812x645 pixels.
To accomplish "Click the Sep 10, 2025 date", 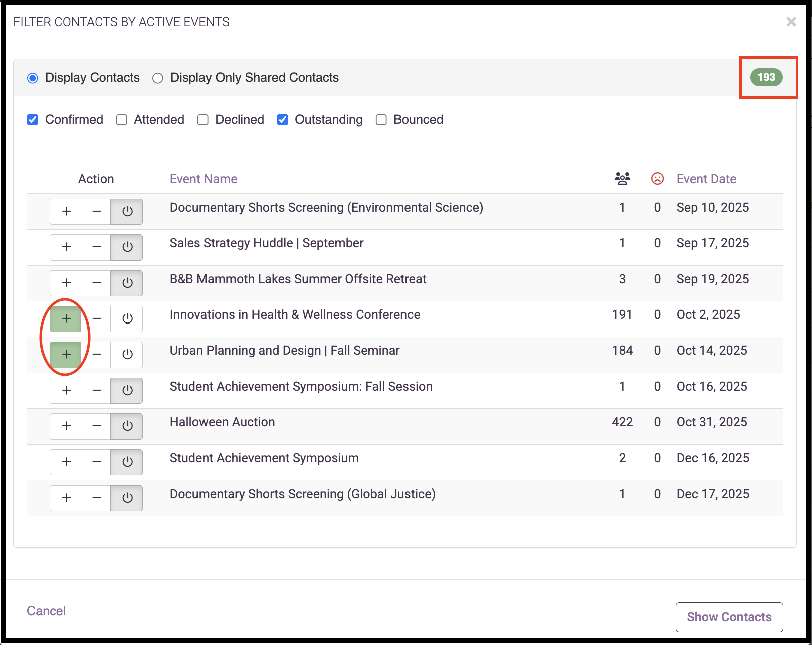I will coord(713,208).
